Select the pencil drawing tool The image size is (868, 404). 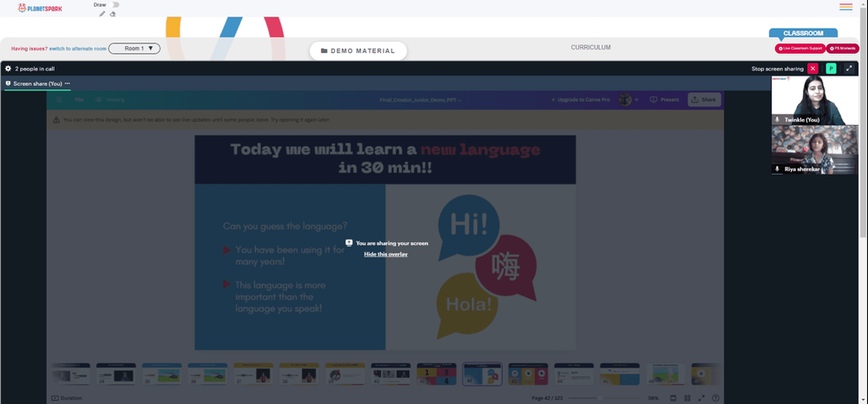coord(102,14)
